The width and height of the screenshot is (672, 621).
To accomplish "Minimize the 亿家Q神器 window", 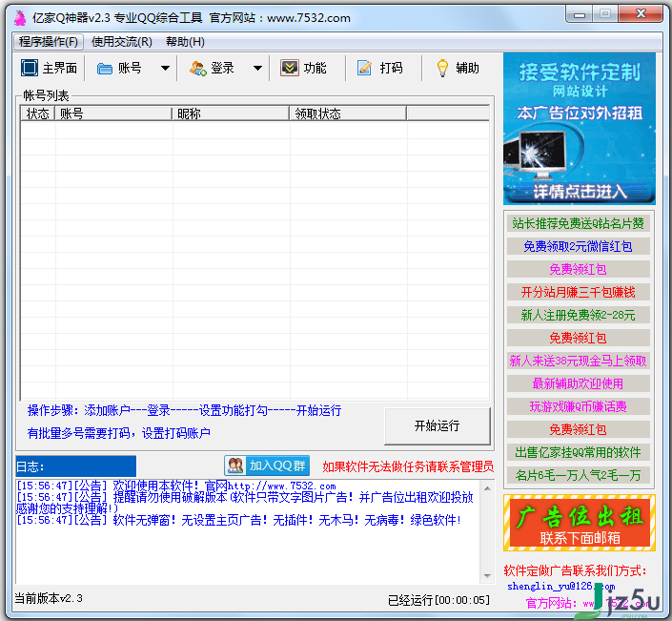I will 580,15.
